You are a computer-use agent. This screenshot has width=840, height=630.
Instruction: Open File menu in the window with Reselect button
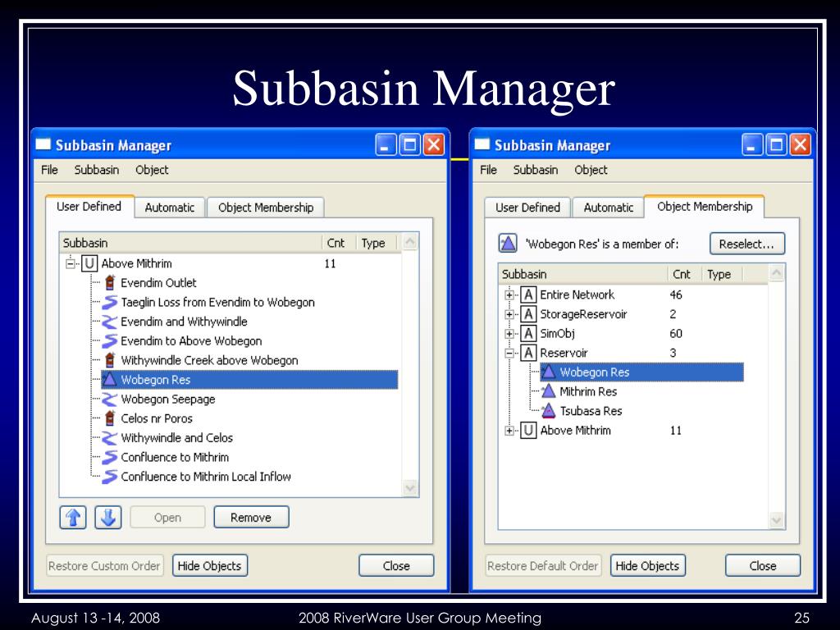pyautogui.click(x=488, y=170)
